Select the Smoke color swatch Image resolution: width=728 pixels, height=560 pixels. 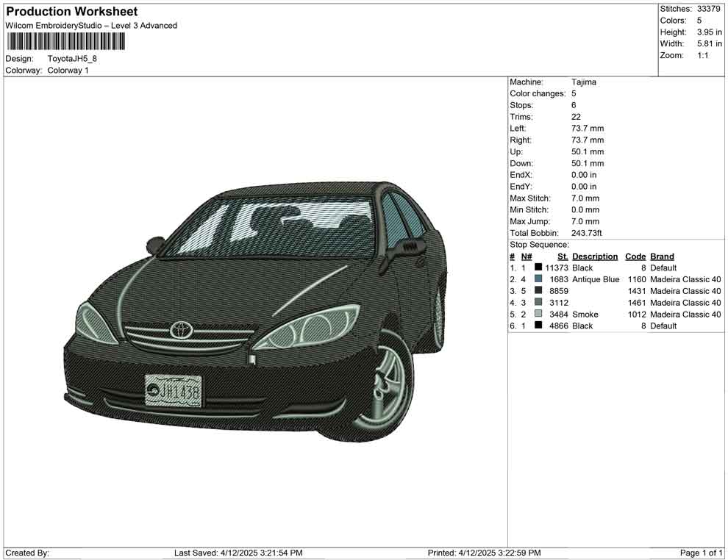click(538, 315)
